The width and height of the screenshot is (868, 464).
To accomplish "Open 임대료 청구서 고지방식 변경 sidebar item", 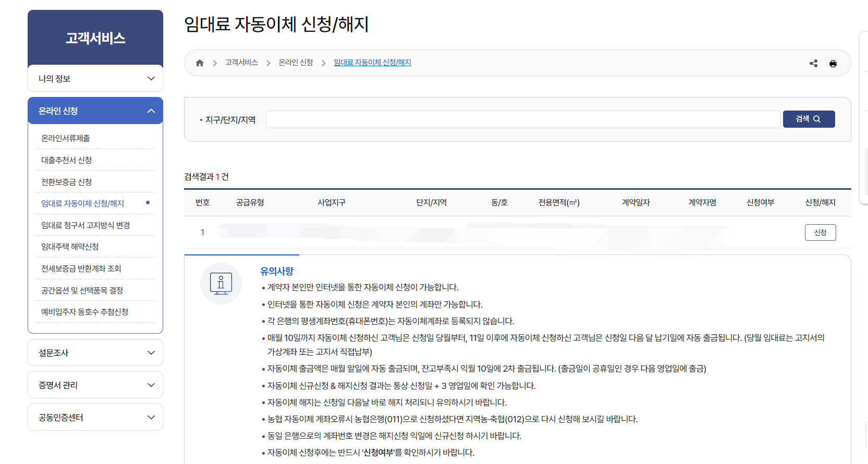I will click(85, 225).
